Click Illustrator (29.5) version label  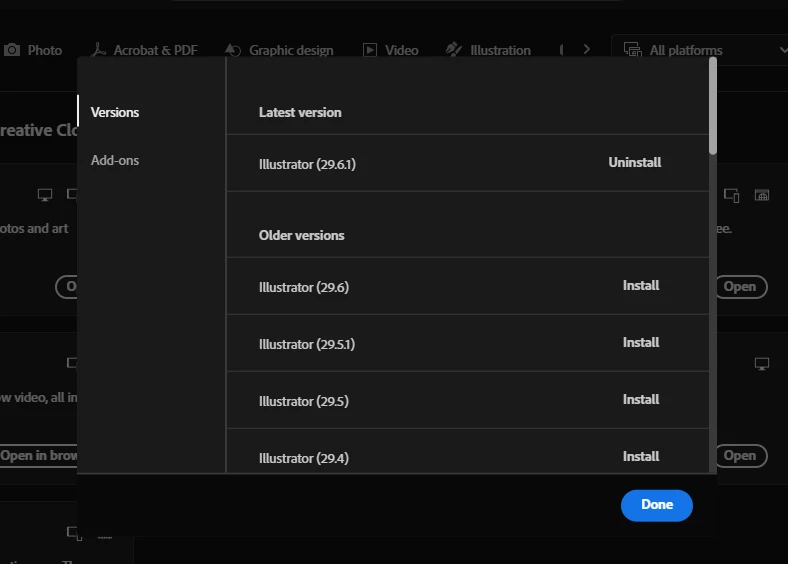pos(304,401)
